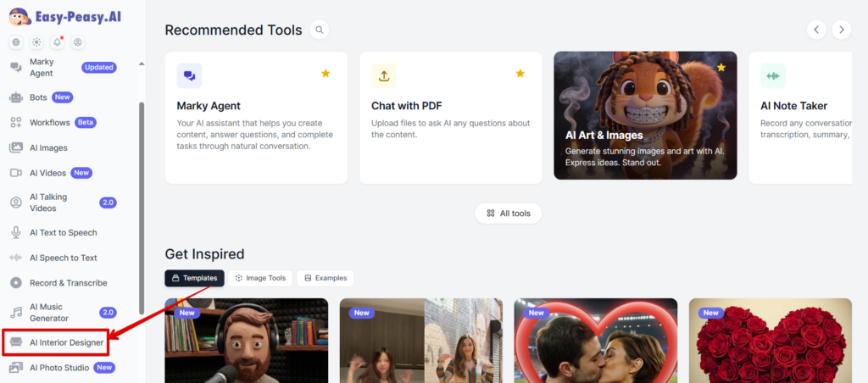Click the AI Interior Designer sofa icon

pyautogui.click(x=16, y=342)
